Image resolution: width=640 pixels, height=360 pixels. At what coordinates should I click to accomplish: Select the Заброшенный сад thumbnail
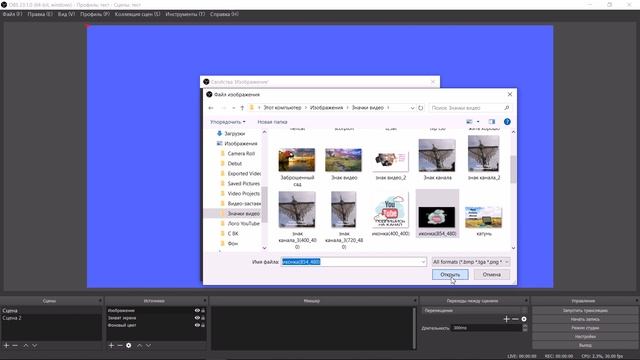pyautogui.click(x=297, y=160)
